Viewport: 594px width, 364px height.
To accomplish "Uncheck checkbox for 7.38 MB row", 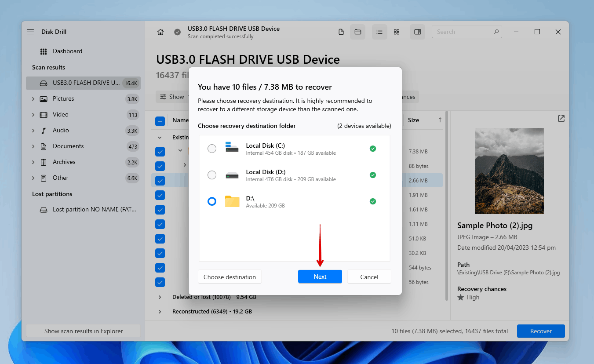I will [160, 152].
